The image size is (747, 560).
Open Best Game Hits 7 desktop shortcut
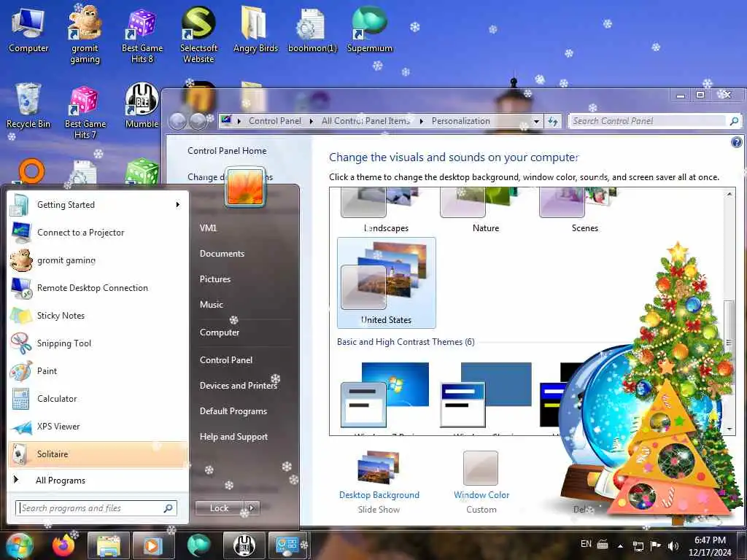[85, 112]
